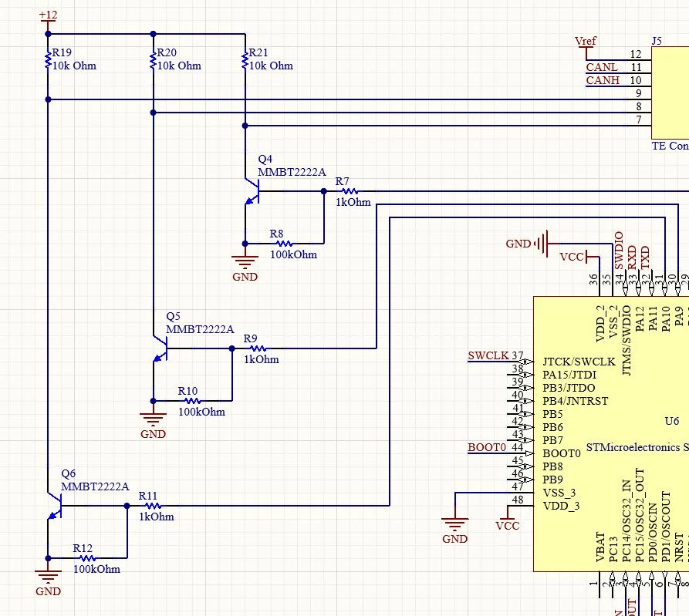Select resistor R9 1kOhm symbol
Viewport: 689px width, 616px height.
pyautogui.click(x=258, y=348)
